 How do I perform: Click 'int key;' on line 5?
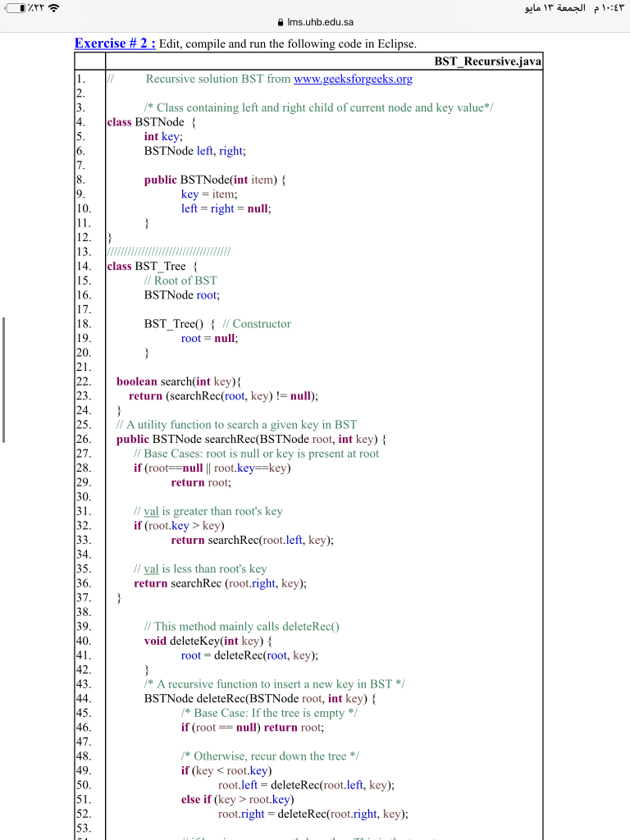pyautogui.click(x=163, y=137)
